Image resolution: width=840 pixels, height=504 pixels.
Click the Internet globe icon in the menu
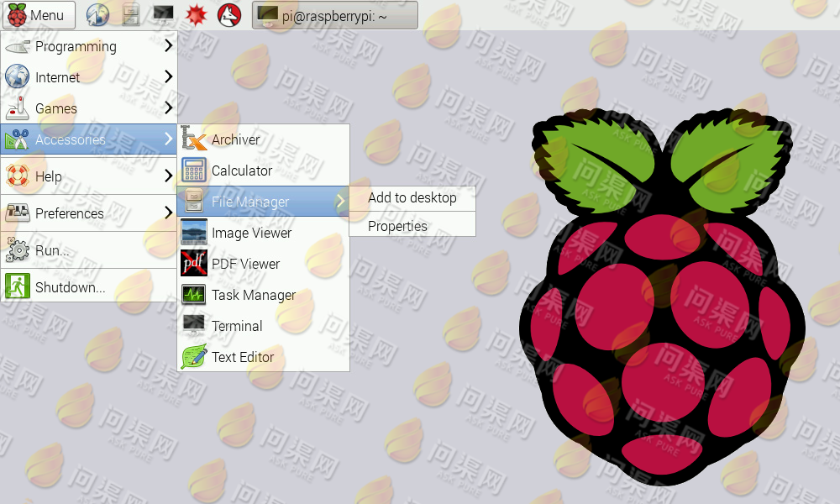[17, 76]
